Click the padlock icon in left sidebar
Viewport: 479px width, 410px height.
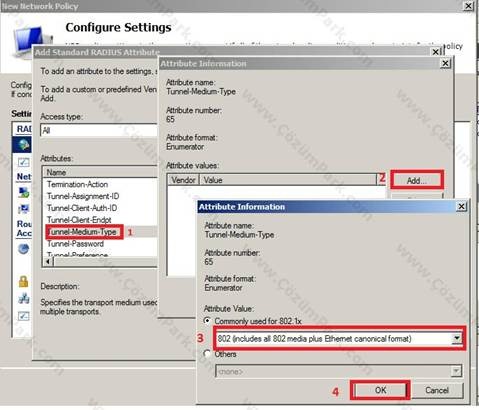click(x=23, y=281)
